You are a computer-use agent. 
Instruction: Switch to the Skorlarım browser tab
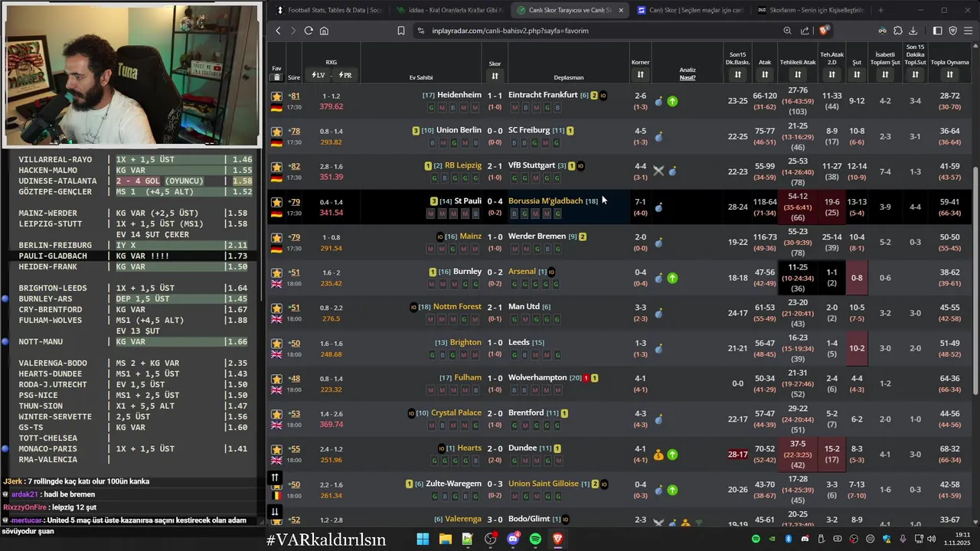click(811, 10)
